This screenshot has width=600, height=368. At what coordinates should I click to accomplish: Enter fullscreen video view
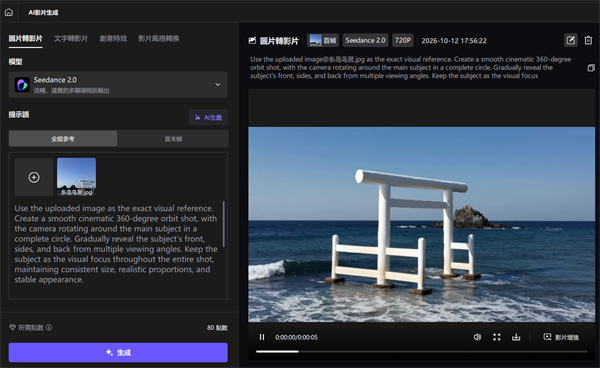(x=497, y=337)
